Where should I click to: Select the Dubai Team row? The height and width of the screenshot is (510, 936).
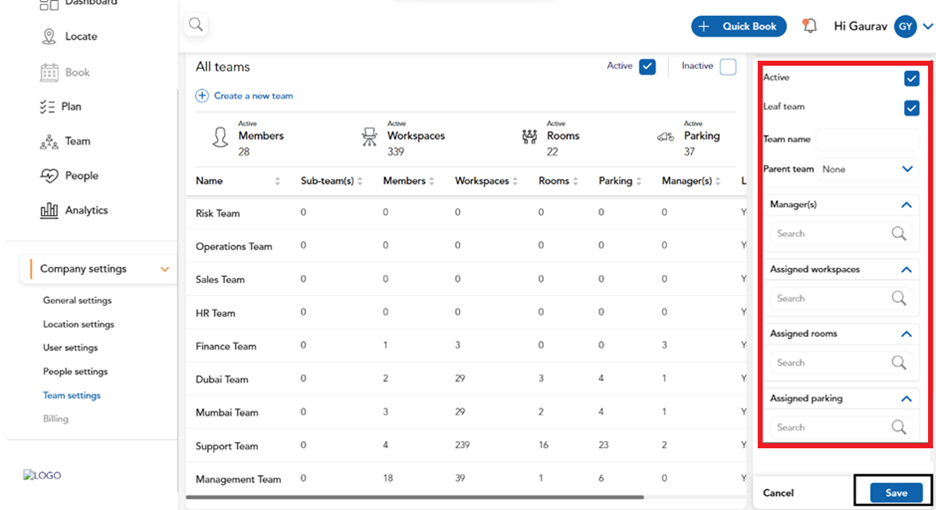(466, 379)
